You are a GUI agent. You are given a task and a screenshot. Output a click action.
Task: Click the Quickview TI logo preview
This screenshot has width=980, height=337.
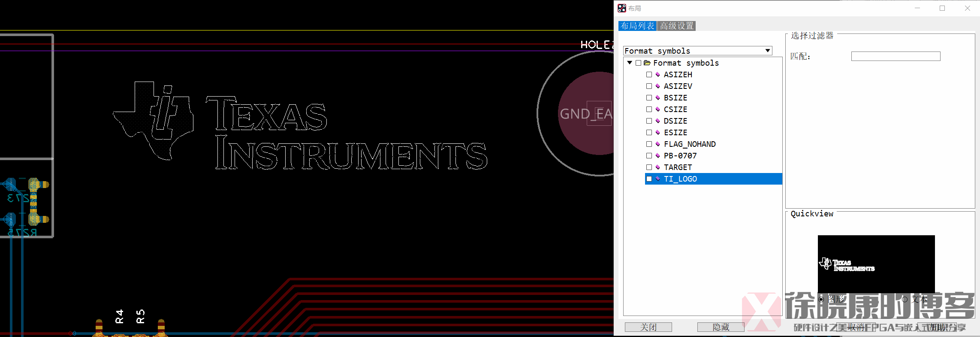[876, 264]
